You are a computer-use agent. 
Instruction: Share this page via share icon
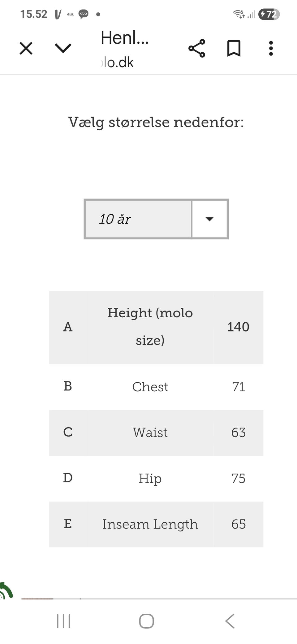(197, 48)
